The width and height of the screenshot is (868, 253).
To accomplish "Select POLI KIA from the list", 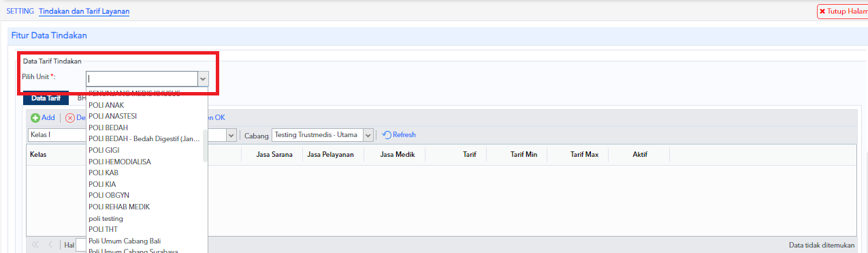I will (102, 184).
